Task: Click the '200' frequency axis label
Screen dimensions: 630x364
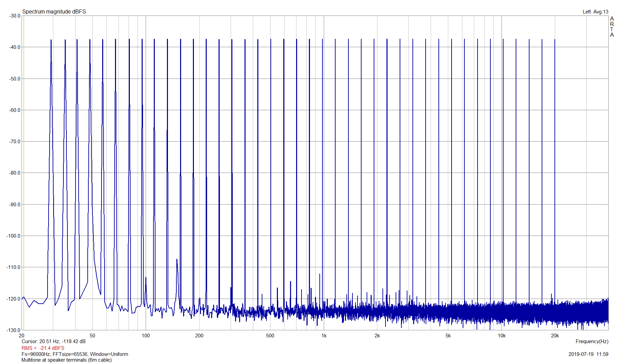Action: [199, 336]
